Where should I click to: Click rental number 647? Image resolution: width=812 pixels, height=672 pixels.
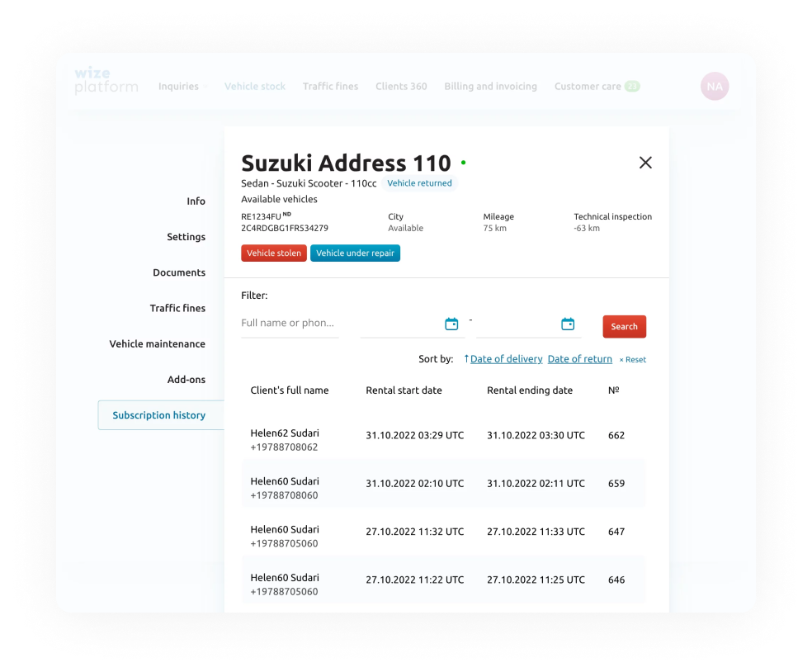coord(616,532)
